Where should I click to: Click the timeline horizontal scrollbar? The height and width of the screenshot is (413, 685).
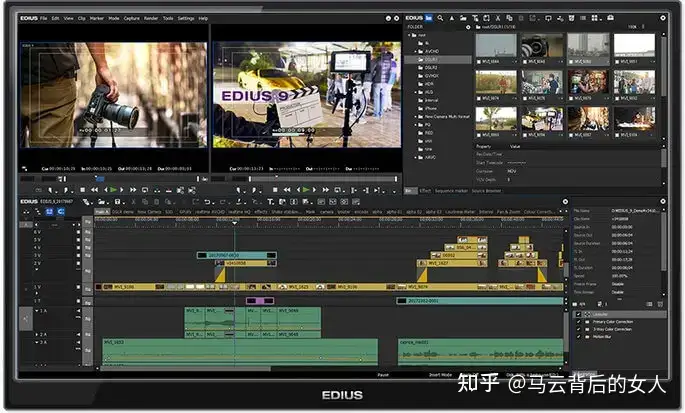[x=186, y=368]
